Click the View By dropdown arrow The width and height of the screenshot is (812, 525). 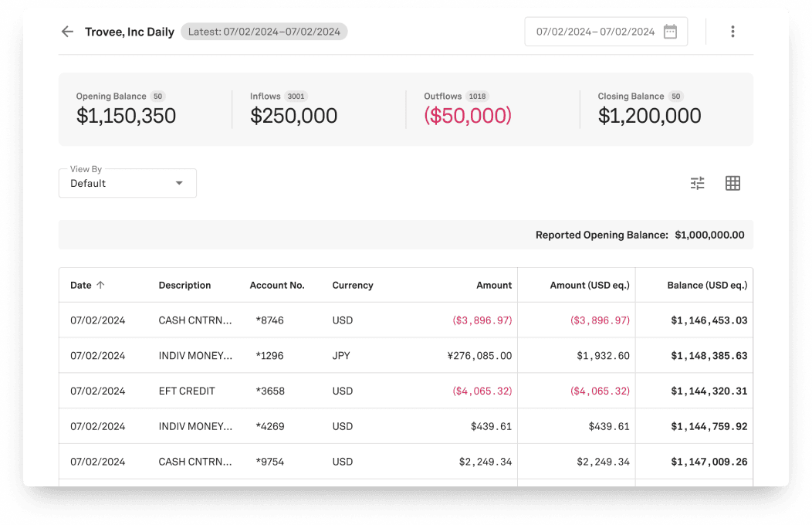pyautogui.click(x=179, y=183)
